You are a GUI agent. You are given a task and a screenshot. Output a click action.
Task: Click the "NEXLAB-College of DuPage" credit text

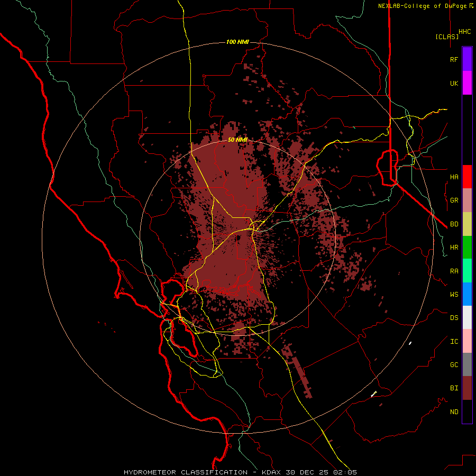[422, 6]
